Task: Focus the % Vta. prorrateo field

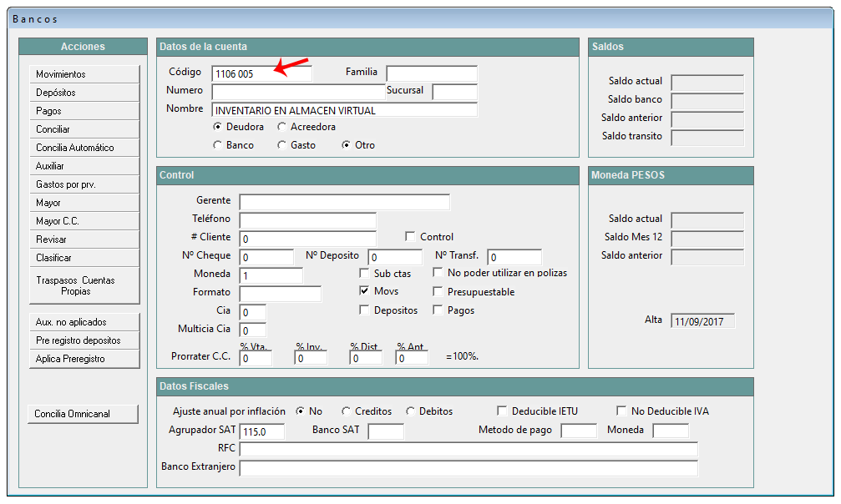Action: tap(256, 358)
